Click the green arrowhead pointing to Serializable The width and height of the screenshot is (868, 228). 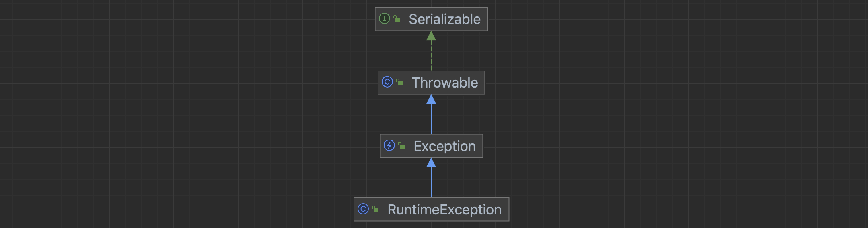(431, 36)
